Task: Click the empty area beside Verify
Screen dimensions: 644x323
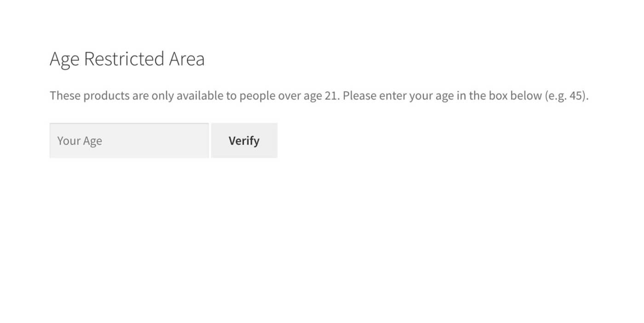Action: pyautogui.click(x=368, y=140)
